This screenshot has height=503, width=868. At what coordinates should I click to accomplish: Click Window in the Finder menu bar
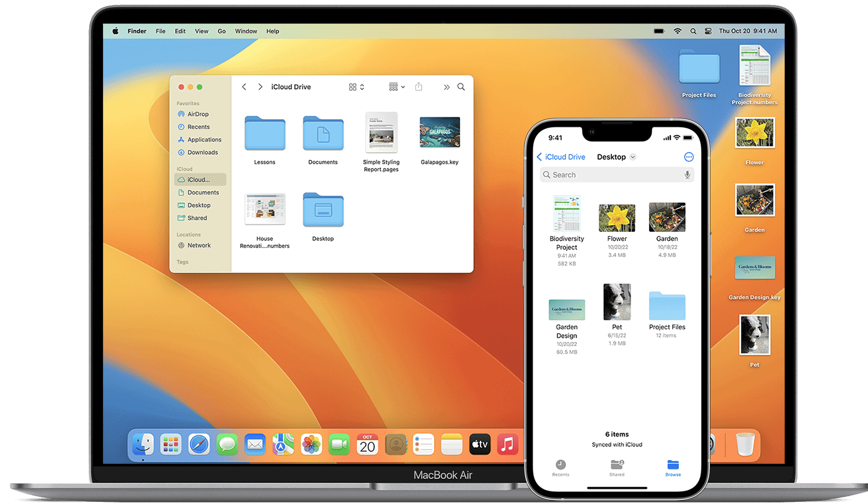coord(246,31)
